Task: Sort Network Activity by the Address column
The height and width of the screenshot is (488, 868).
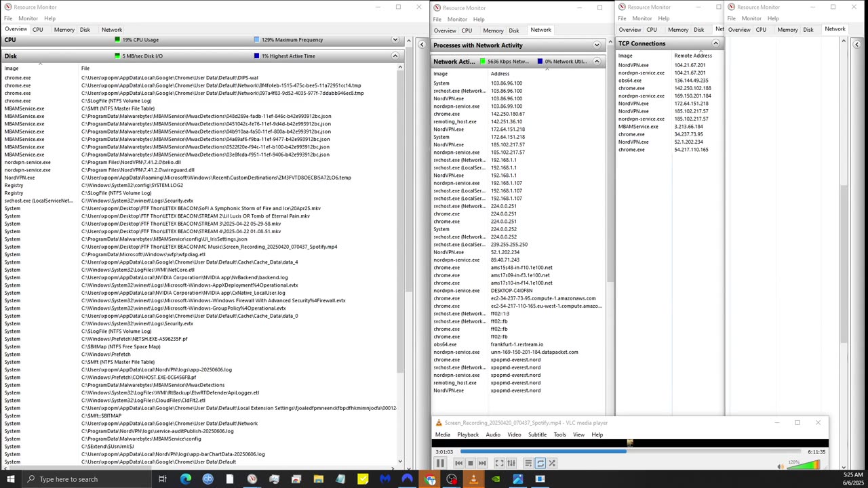Action: point(546,74)
